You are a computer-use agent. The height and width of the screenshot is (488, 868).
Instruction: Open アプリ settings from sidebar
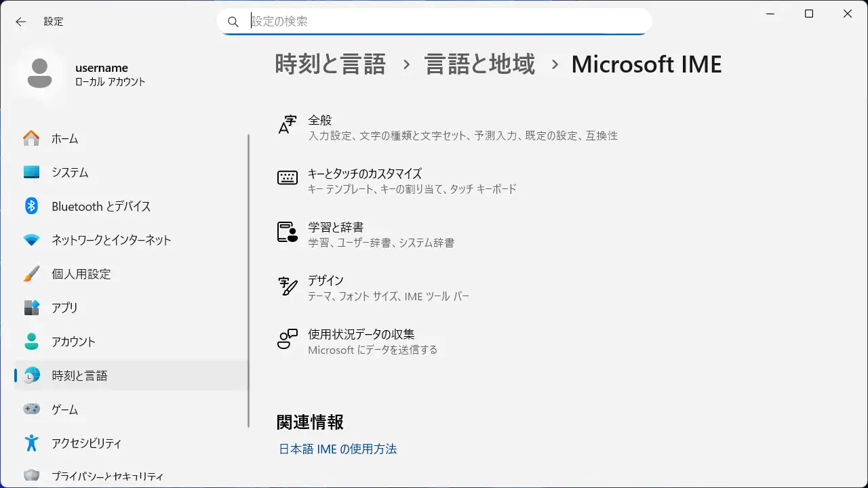[64, 308]
